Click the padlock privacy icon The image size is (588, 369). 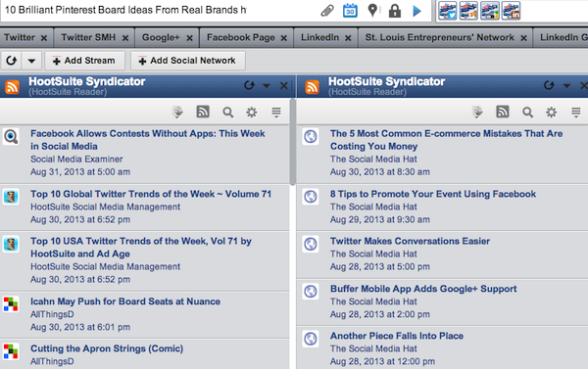point(395,11)
